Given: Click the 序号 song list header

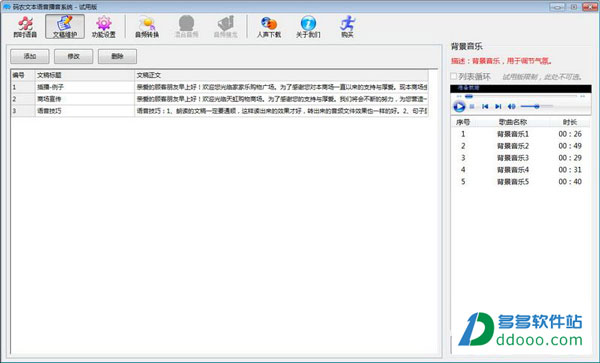Looking at the screenshot, I should (463, 122).
